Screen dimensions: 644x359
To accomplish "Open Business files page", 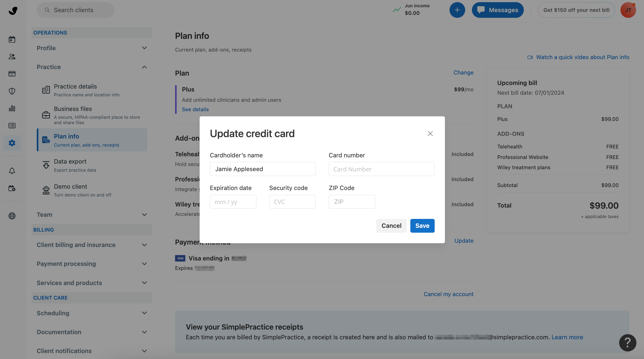I will [92, 115].
